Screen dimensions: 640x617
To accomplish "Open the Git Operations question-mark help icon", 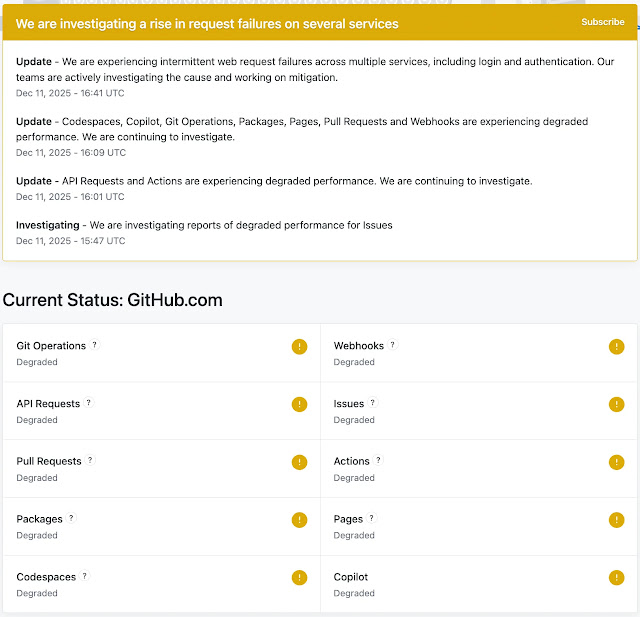I will coord(95,345).
